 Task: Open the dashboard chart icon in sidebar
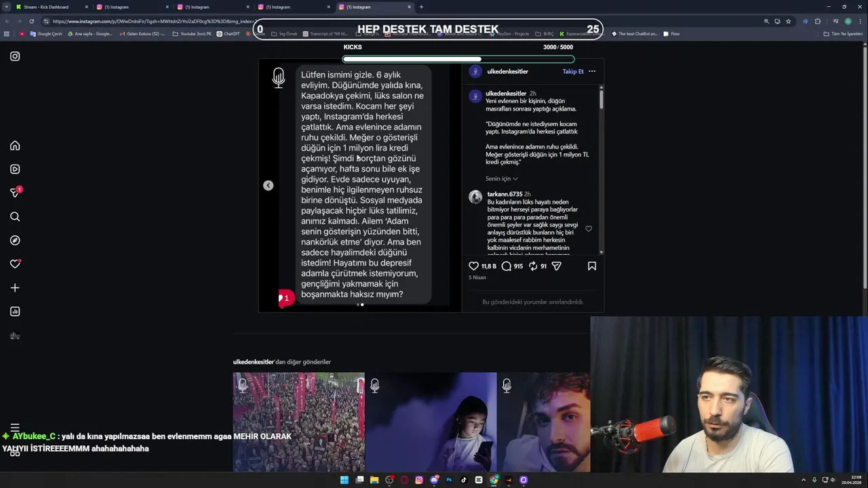(15, 312)
